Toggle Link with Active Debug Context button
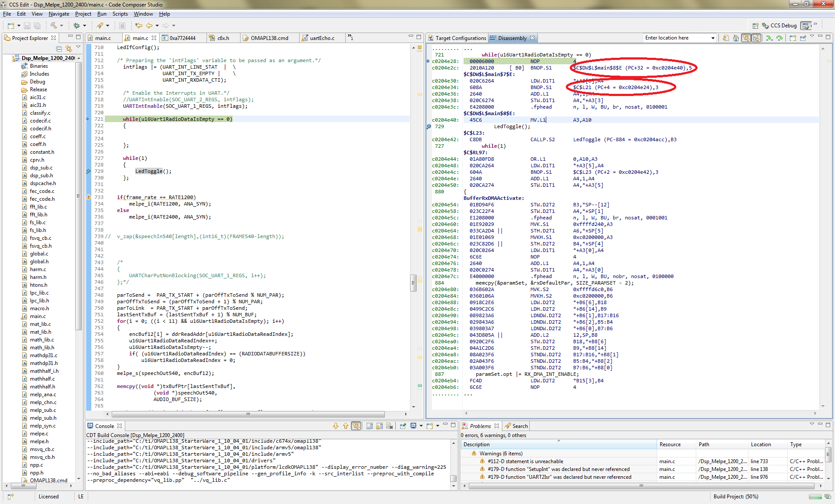This screenshot has width=835, height=504. pos(746,38)
